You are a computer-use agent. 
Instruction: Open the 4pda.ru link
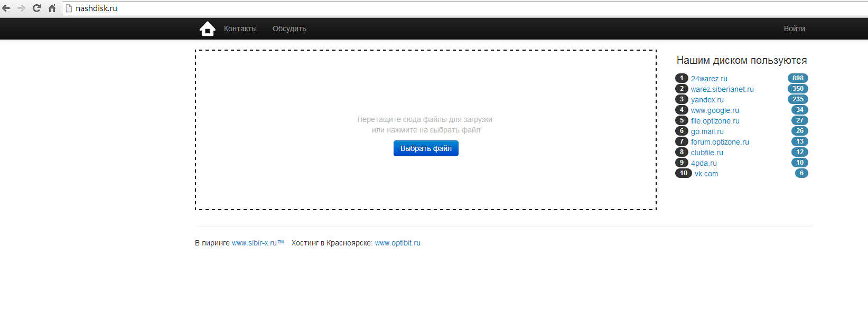click(x=704, y=163)
